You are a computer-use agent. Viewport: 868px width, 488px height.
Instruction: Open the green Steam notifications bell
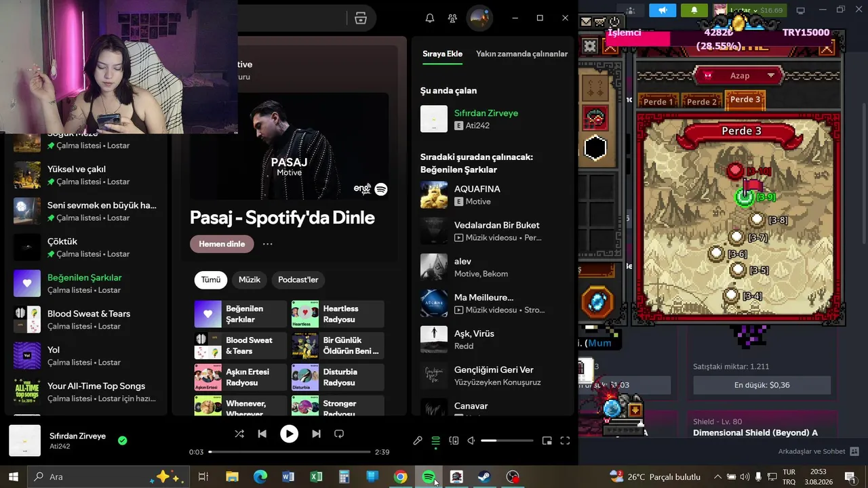[x=694, y=10]
